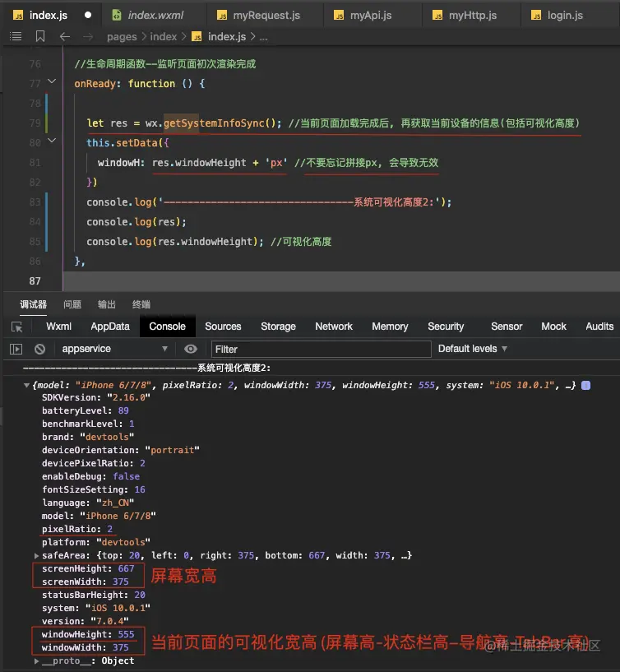Select the index folder breadcrumb segment

click(164, 37)
